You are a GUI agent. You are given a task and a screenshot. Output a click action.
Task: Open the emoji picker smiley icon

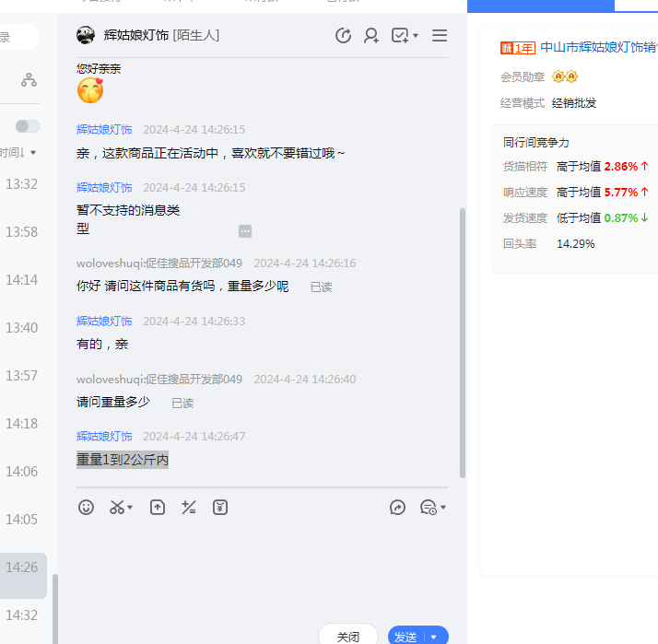point(86,508)
